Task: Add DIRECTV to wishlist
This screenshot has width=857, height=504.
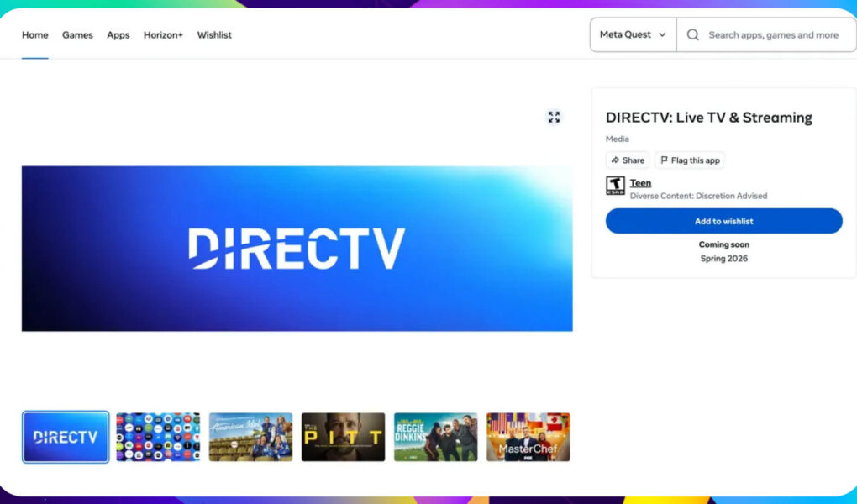Action: click(723, 221)
